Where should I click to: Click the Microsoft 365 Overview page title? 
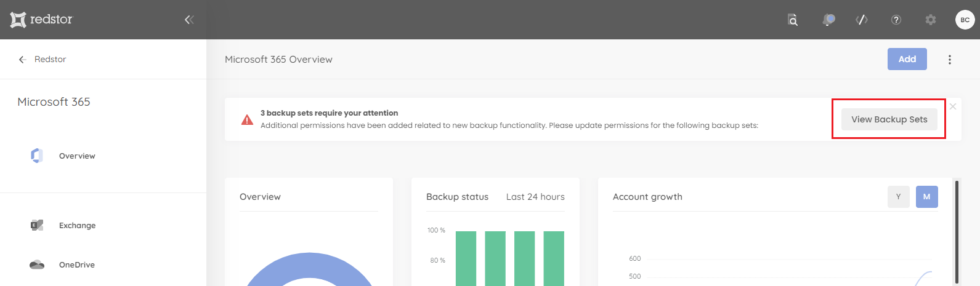pyautogui.click(x=278, y=60)
